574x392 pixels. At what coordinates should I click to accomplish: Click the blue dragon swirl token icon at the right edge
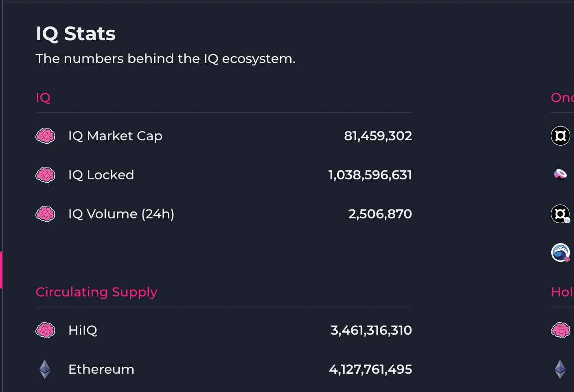[561, 253]
